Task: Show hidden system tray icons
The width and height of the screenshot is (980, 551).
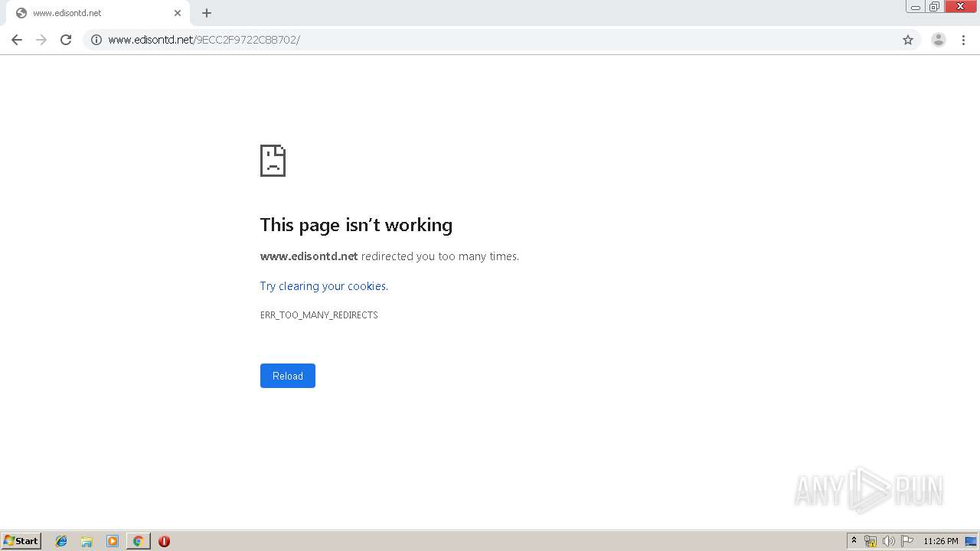Action: [x=854, y=541]
